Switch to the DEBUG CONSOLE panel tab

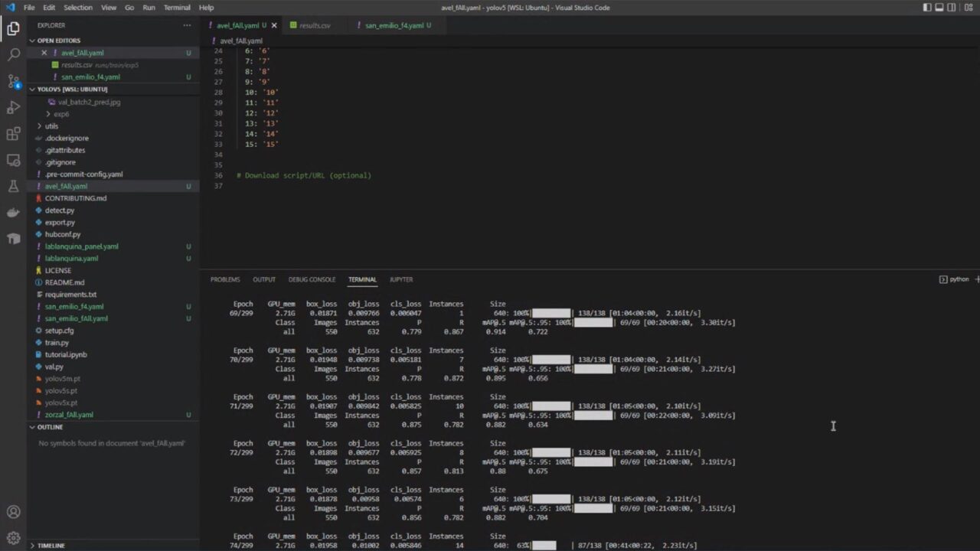(x=312, y=279)
